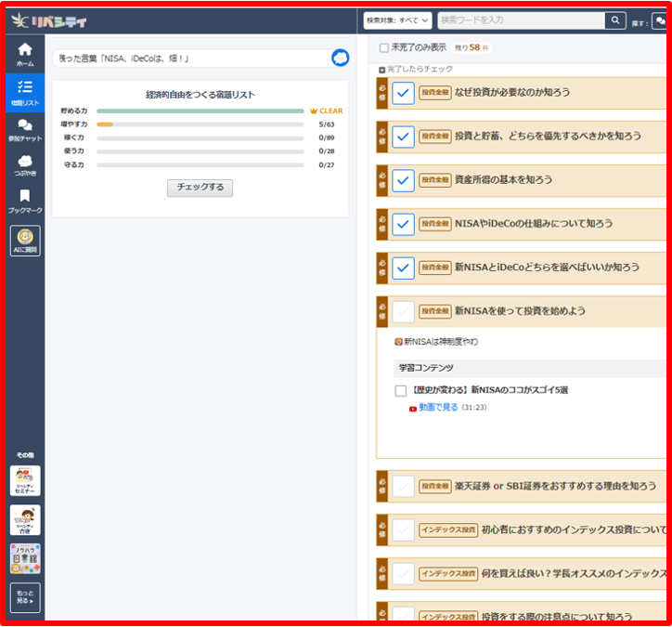Uncheck the なぜ投資が必要なのか知ろう task

tap(403, 93)
